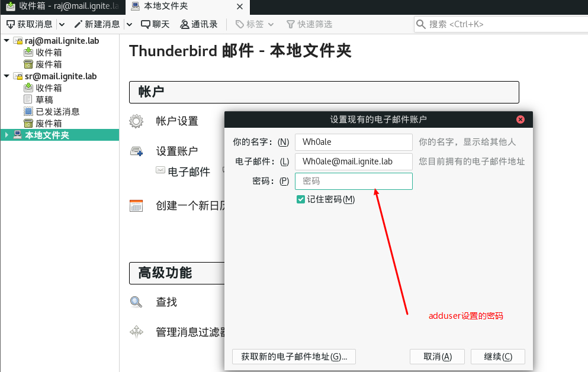The height and width of the screenshot is (372, 588).
Task: Close the 本地文件夹 tab
Action: point(240,7)
